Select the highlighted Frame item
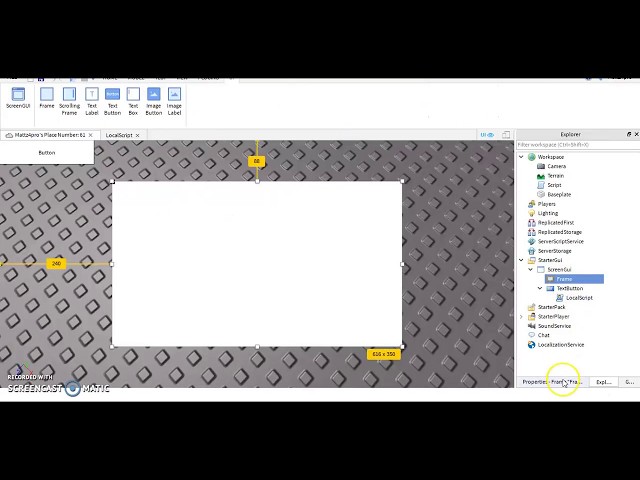The height and width of the screenshot is (480, 640). pyautogui.click(x=574, y=279)
